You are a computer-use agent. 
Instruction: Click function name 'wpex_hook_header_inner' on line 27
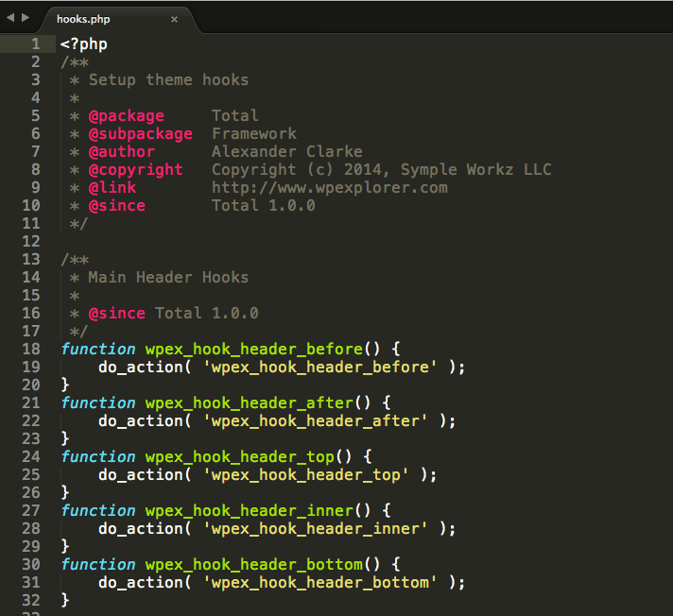click(x=250, y=511)
